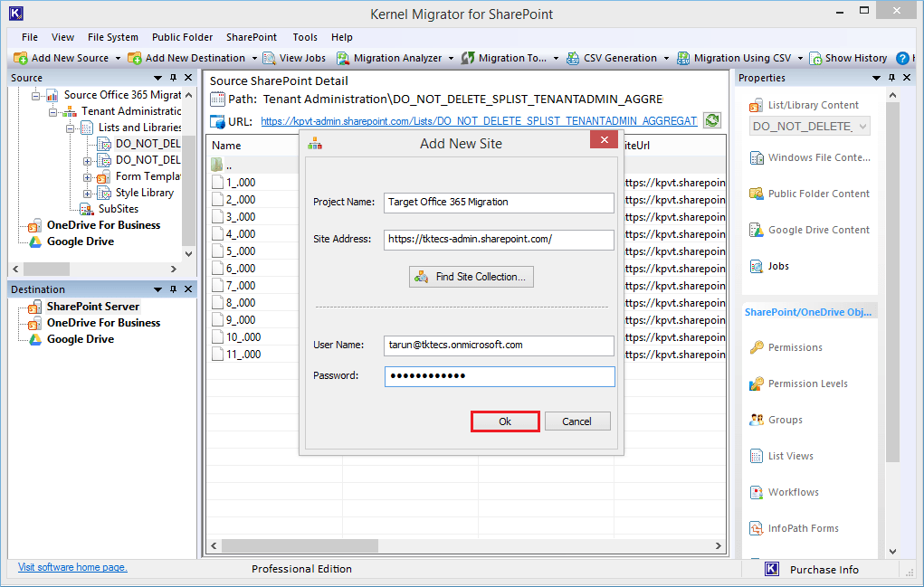Click the Find Site Collection button
This screenshot has width=924, height=587.
tap(472, 277)
